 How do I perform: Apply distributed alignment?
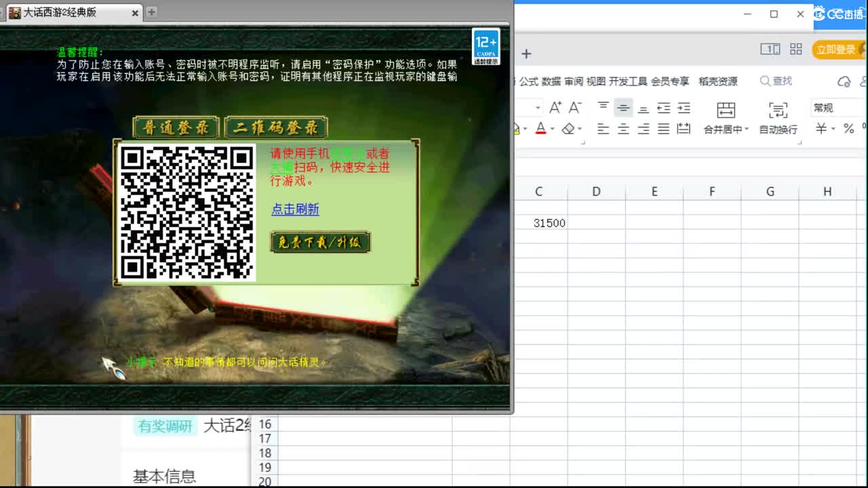[x=684, y=129]
